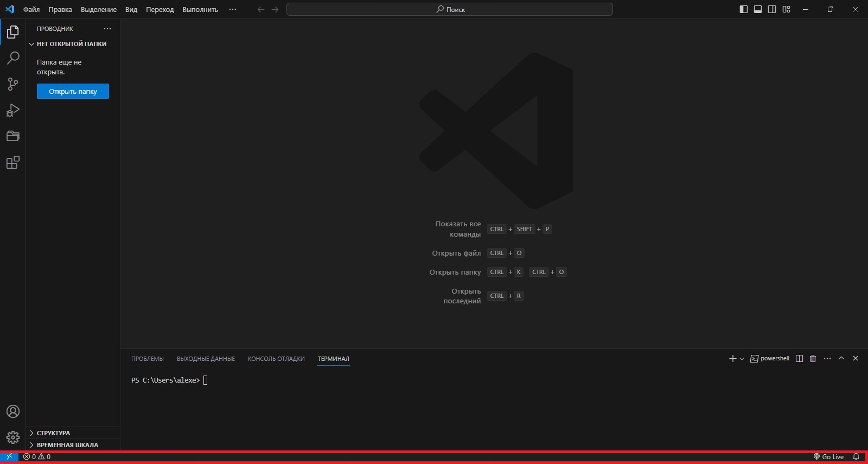
Task: Expand the 'Структура' section
Action: (x=73, y=433)
